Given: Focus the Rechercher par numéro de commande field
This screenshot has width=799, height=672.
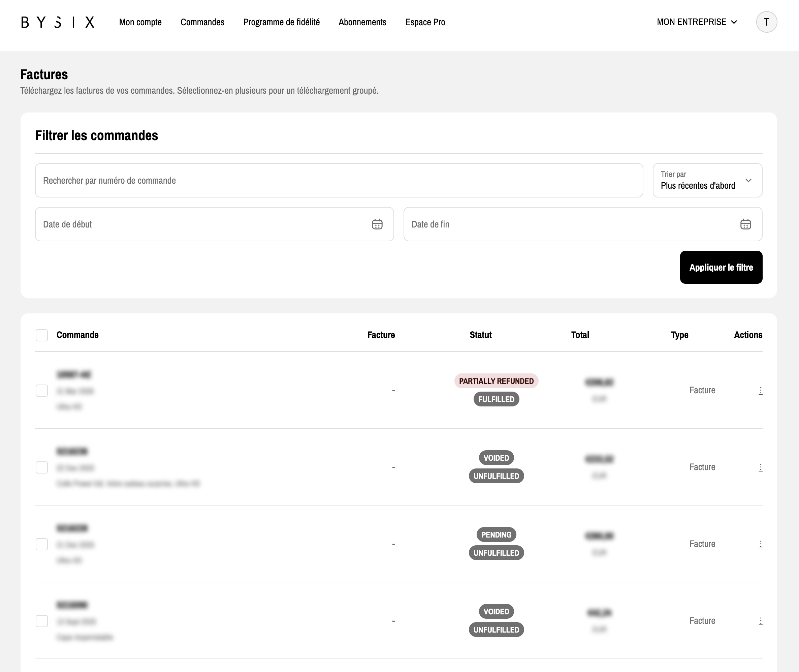Looking at the screenshot, I should [339, 181].
